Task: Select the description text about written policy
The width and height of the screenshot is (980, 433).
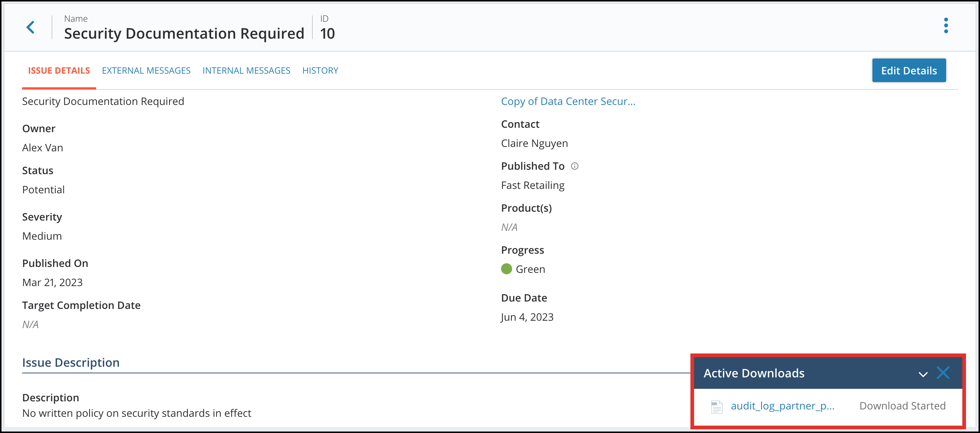Action: [x=137, y=413]
